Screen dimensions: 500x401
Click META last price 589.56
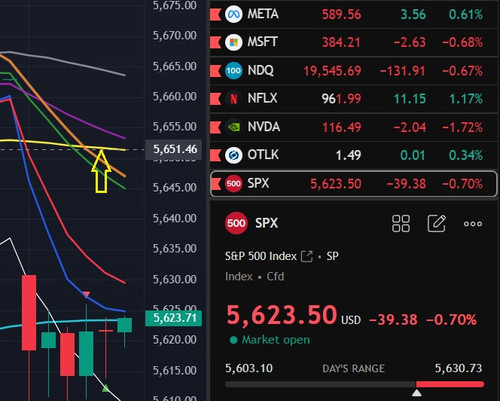[341, 14]
